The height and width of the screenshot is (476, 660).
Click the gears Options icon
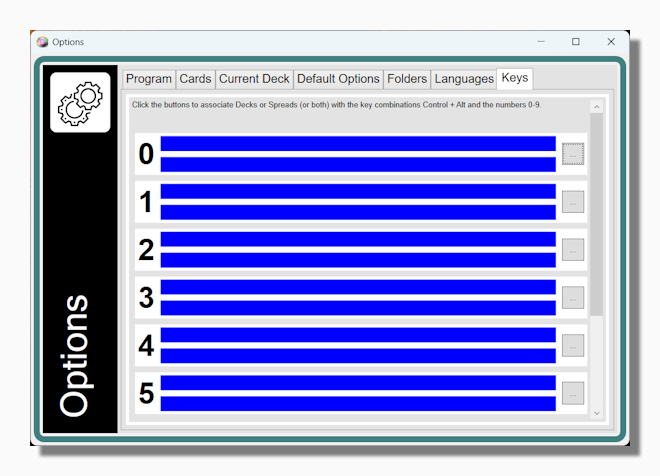pos(80,102)
